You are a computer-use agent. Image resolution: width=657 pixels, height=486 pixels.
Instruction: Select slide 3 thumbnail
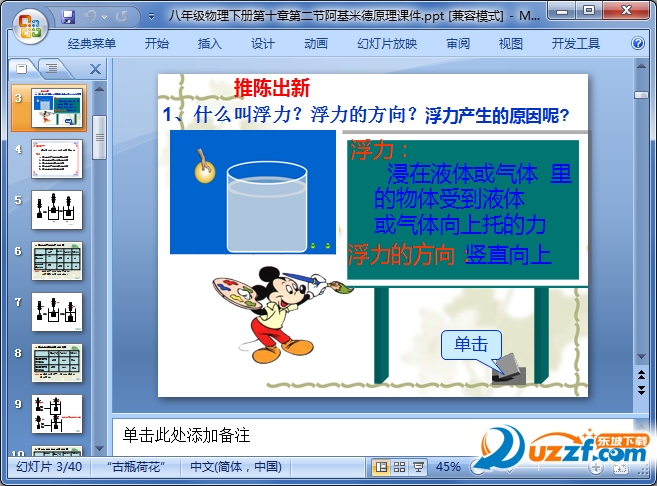[x=57, y=108]
